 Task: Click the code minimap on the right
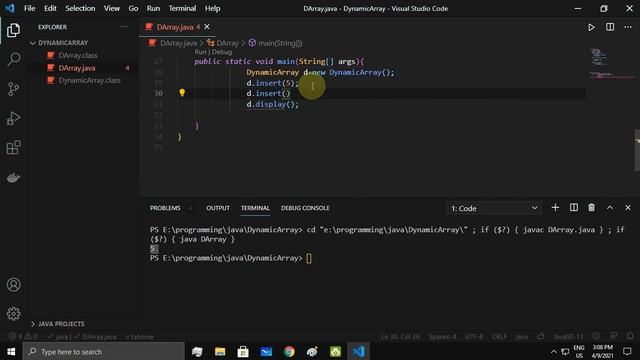click(x=611, y=64)
